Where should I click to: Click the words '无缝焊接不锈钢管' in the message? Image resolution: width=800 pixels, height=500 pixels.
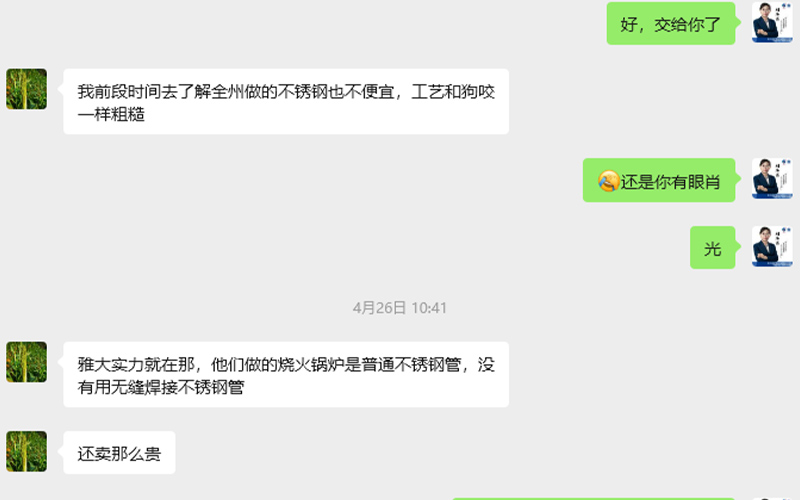click(x=178, y=387)
